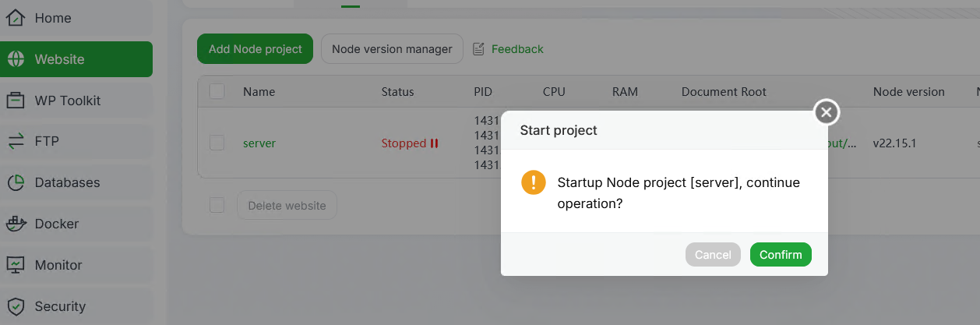This screenshot has width=980, height=325.
Task: Click the FTP transfer arrows icon
Action: coord(16,141)
